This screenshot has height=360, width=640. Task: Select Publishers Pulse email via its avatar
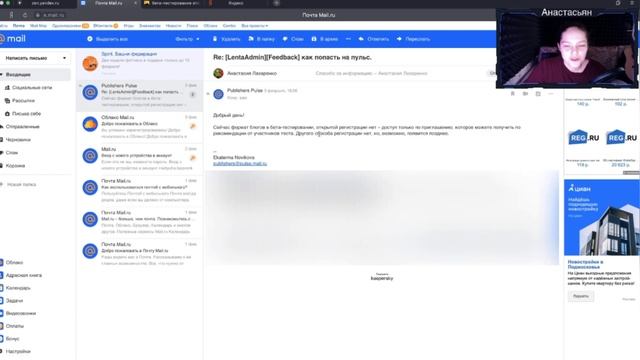(x=90, y=93)
